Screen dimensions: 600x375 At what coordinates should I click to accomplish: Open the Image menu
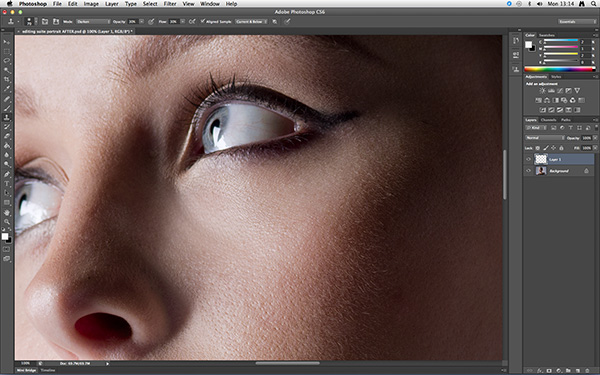coord(91,4)
